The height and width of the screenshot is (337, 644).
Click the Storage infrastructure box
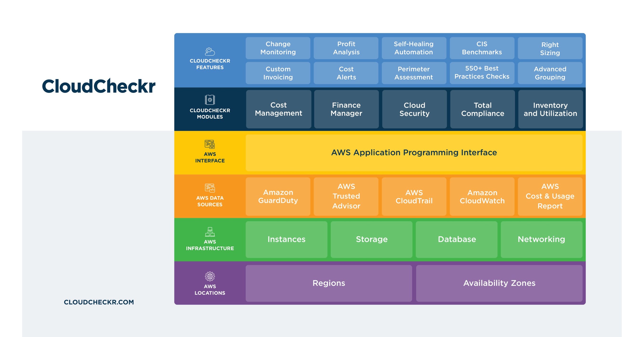pyautogui.click(x=372, y=239)
